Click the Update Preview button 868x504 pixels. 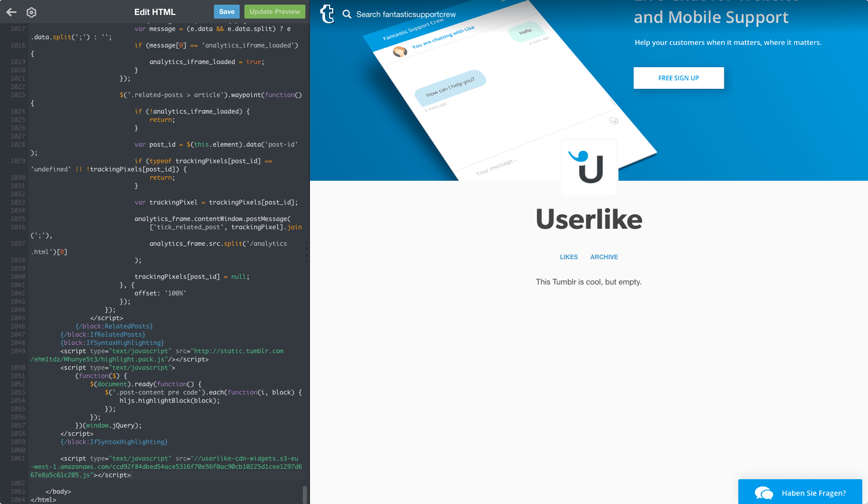coord(275,12)
